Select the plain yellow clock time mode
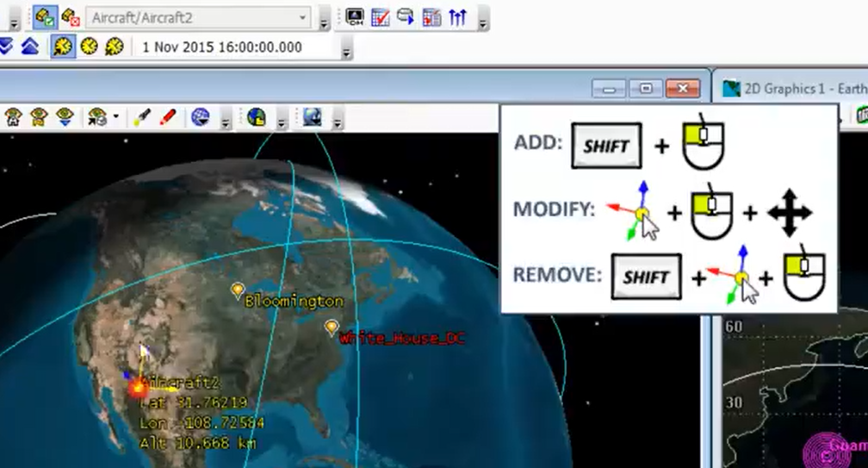 tap(89, 46)
